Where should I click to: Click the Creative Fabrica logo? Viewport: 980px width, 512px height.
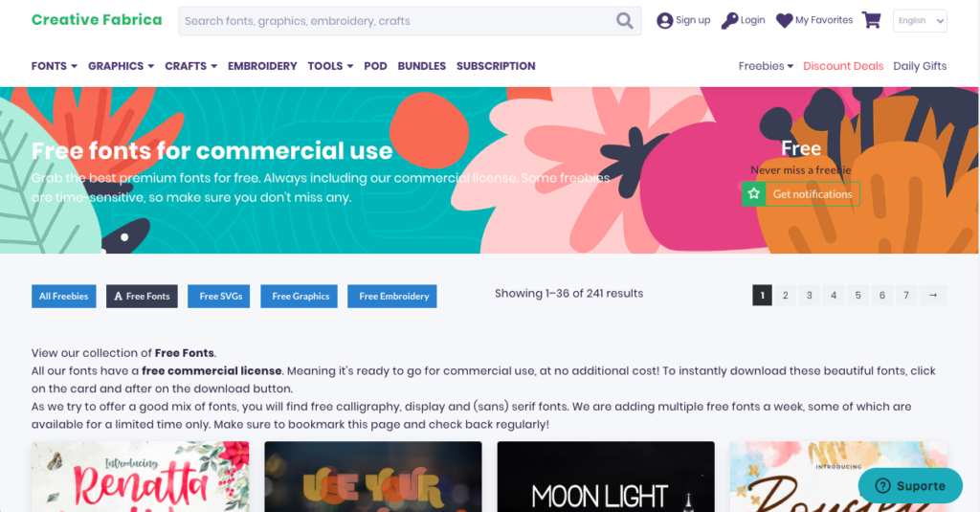point(97,20)
